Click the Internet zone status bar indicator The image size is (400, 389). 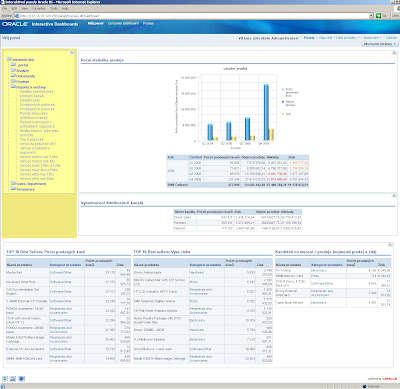pos(371,386)
